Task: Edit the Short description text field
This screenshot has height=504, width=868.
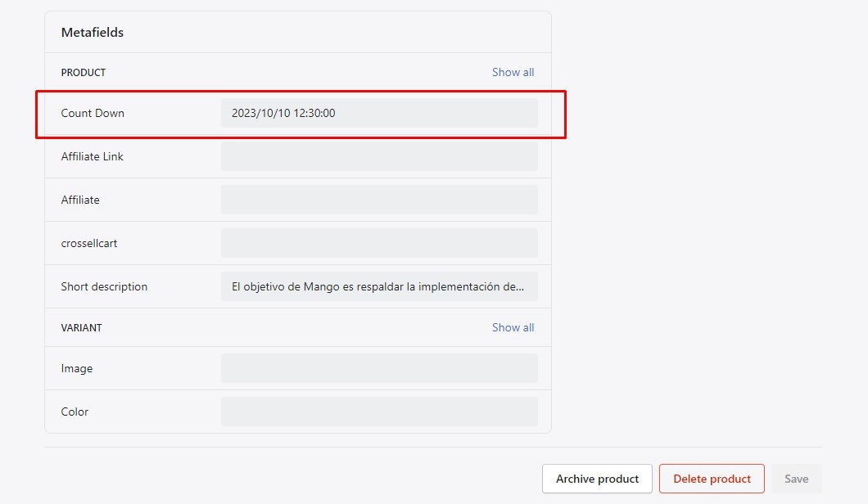Action: (x=379, y=286)
